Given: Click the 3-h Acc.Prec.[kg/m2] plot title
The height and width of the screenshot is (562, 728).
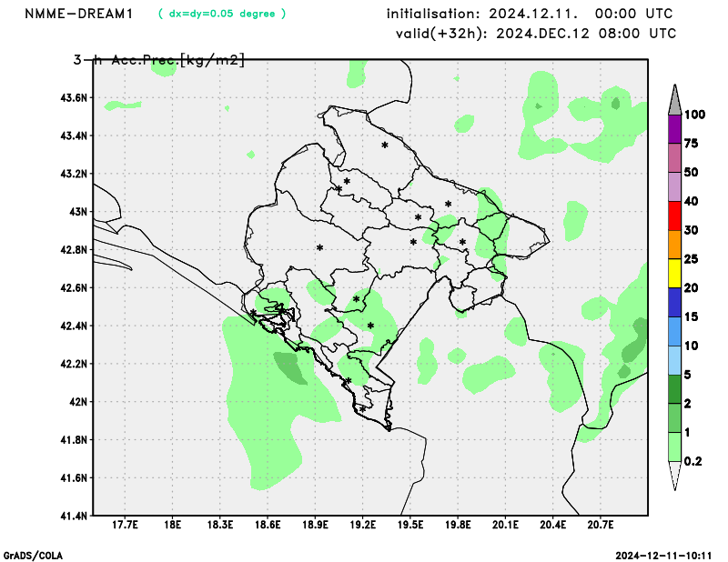Looking at the screenshot, I should coord(158,60).
